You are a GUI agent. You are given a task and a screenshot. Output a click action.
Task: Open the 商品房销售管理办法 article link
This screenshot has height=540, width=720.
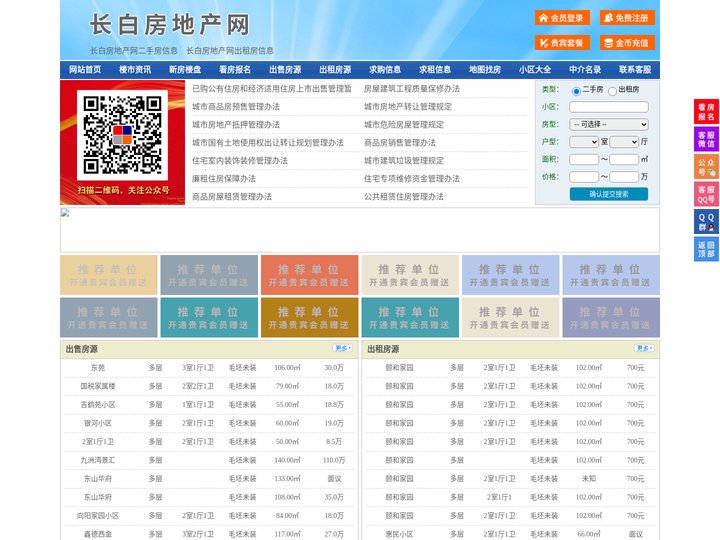coord(400,143)
